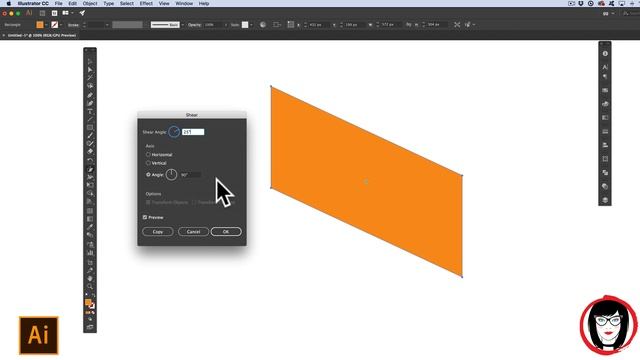
Task: Open the Effect menu
Action: 146,3
